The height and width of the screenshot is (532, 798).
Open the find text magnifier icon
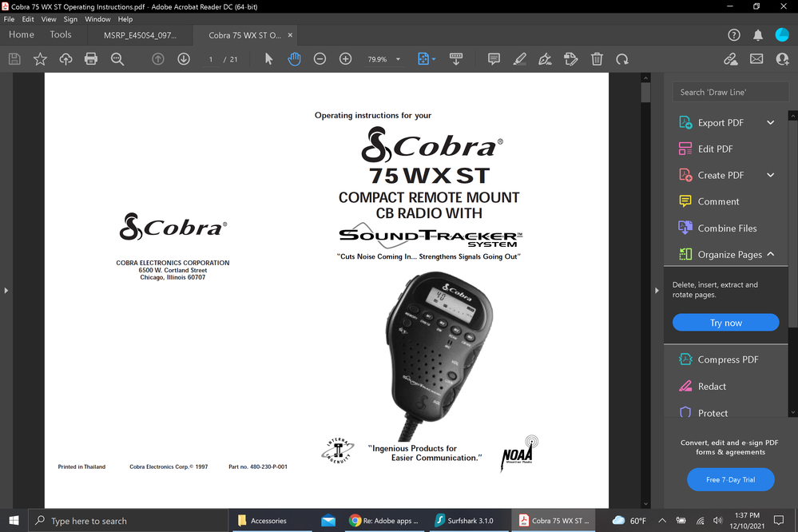(x=117, y=59)
